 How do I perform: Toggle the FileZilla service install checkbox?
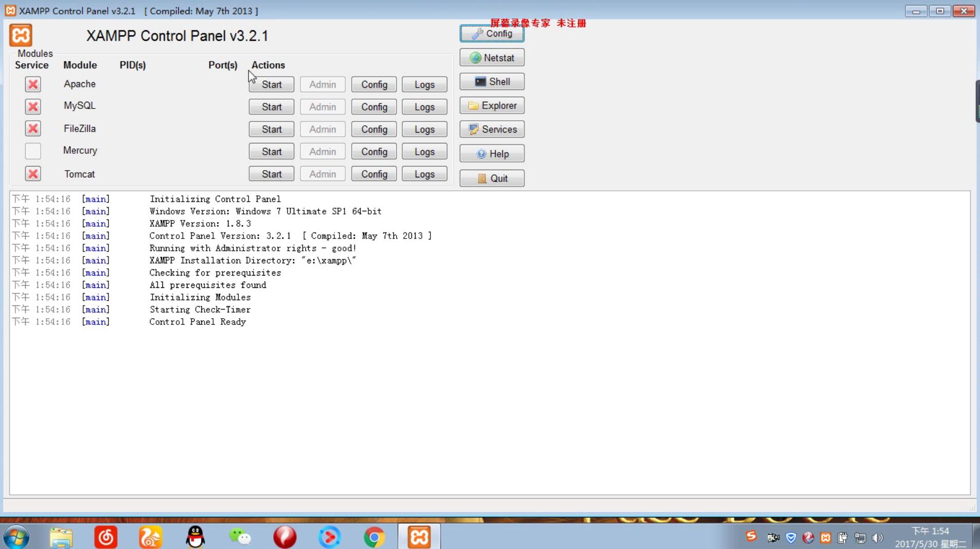(33, 129)
